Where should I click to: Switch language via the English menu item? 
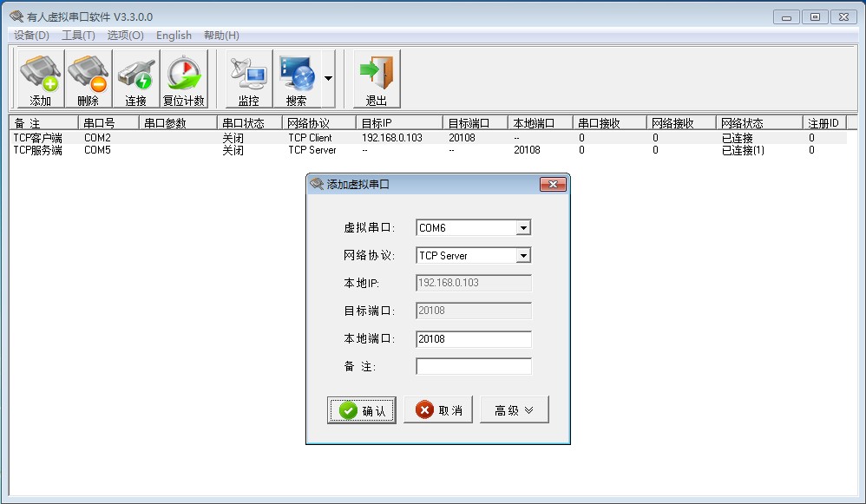pos(174,36)
